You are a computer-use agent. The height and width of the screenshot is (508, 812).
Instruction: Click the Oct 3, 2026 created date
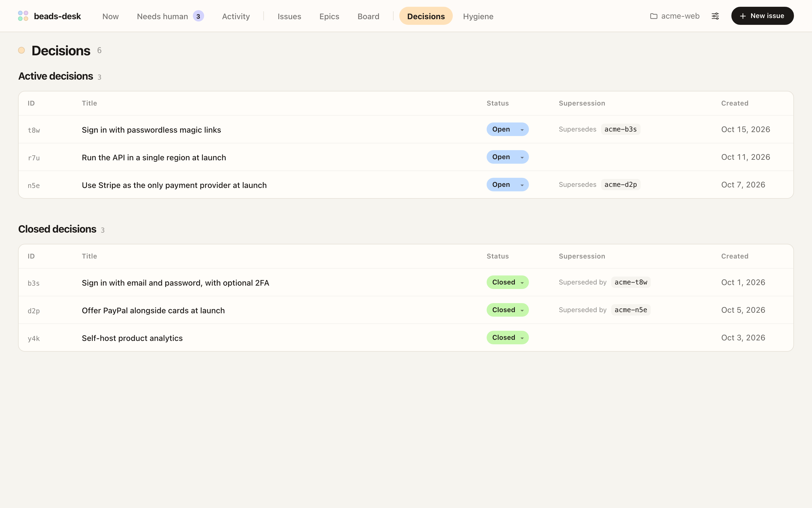(x=743, y=338)
